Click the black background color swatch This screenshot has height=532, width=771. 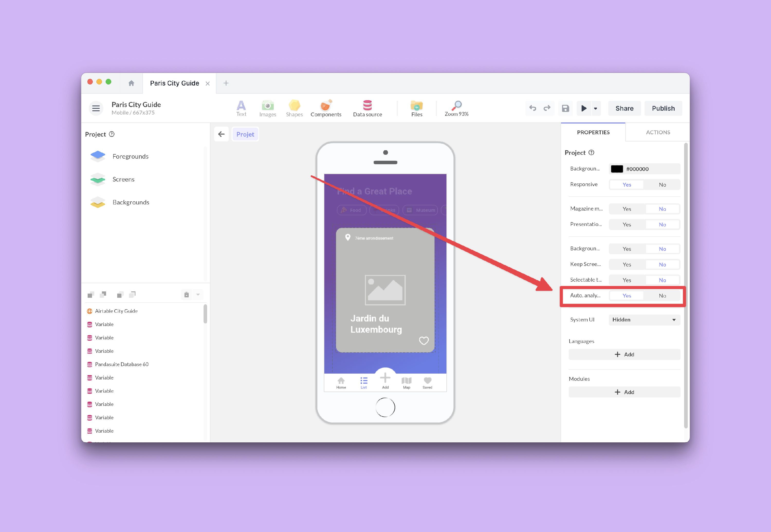click(x=617, y=169)
